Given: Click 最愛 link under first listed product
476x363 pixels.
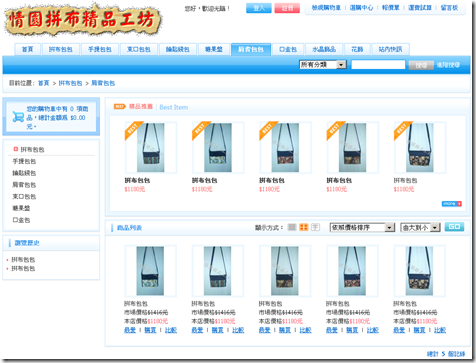Looking at the screenshot, I should pos(130,330).
